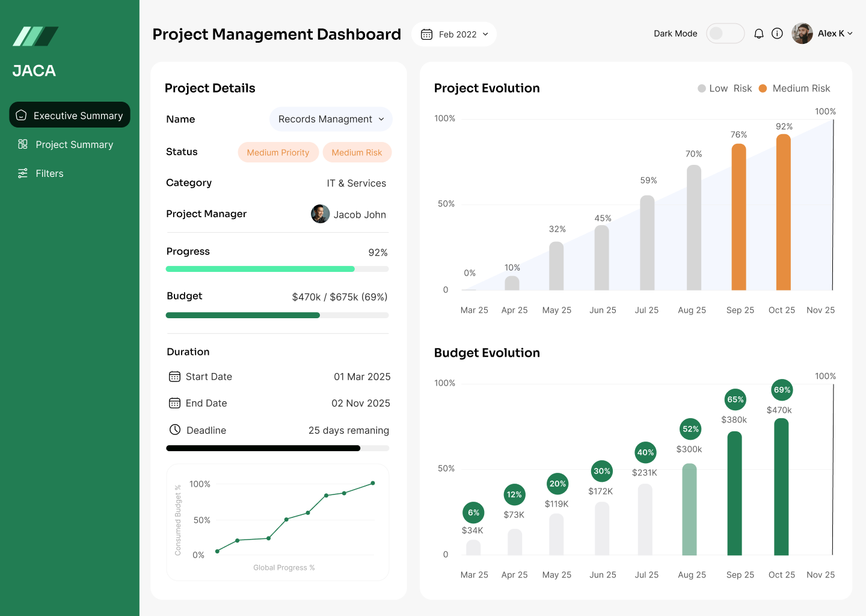
Task: Open the Feb 2022 date dropdown
Action: [x=454, y=34]
